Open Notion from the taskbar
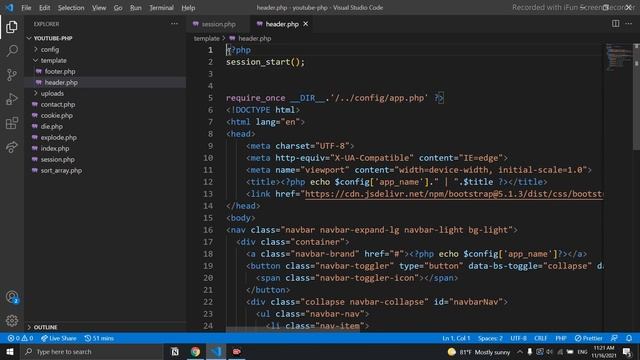 coord(175,351)
